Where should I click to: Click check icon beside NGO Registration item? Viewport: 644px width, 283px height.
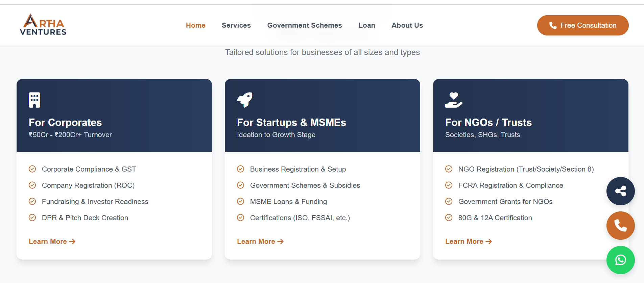(449, 169)
